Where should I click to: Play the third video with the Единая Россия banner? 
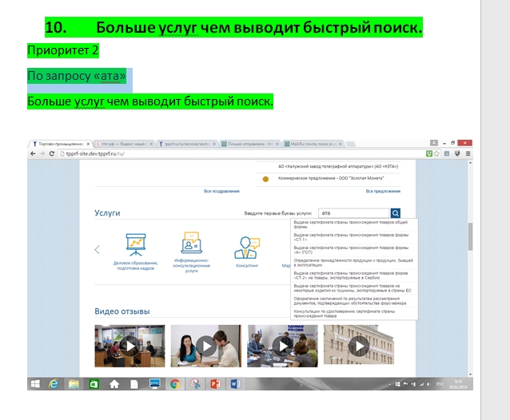pyautogui.click(x=282, y=346)
